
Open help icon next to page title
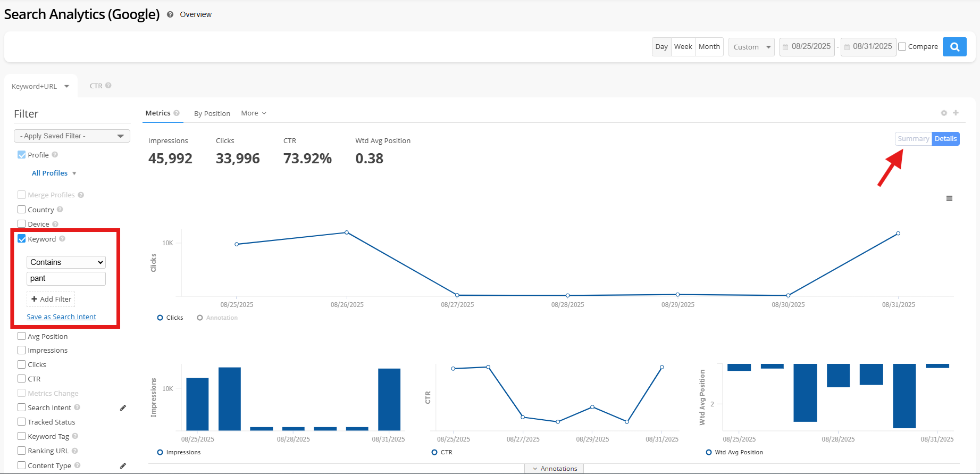pos(170,15)
